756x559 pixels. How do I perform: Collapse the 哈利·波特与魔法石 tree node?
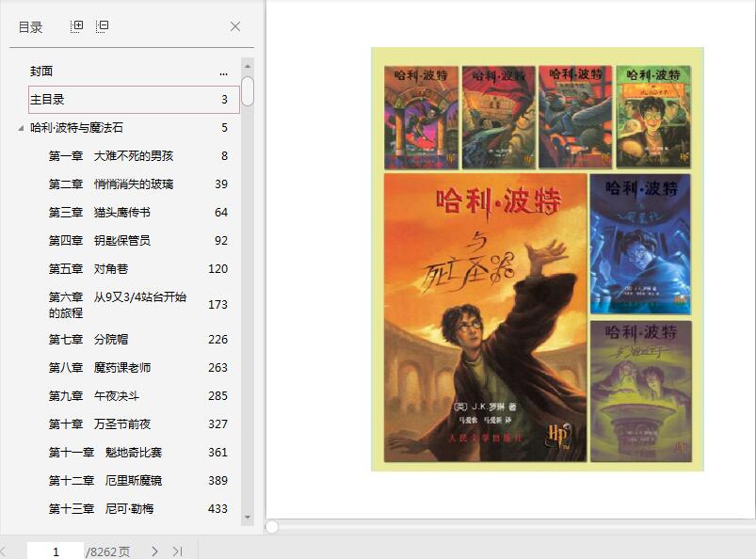point(21,128)
